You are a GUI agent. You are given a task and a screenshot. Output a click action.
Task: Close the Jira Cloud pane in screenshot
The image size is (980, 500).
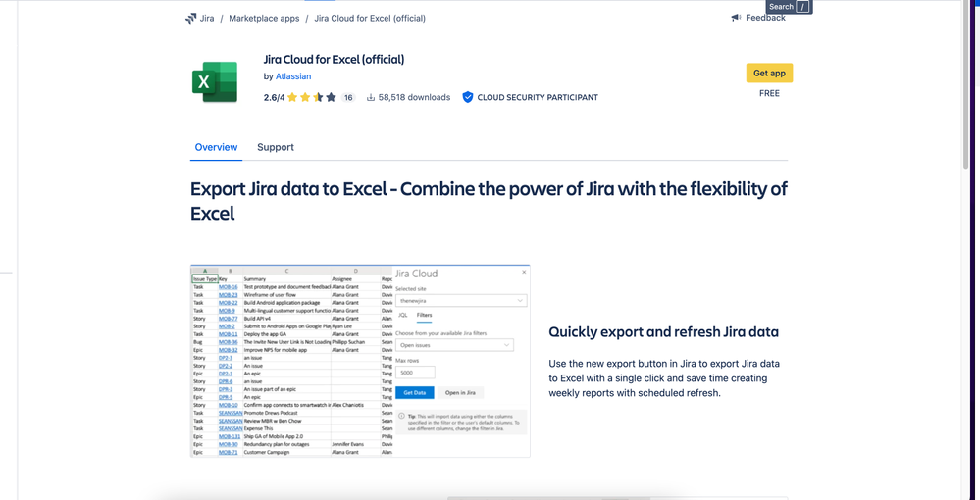click(x=524, y=272)
